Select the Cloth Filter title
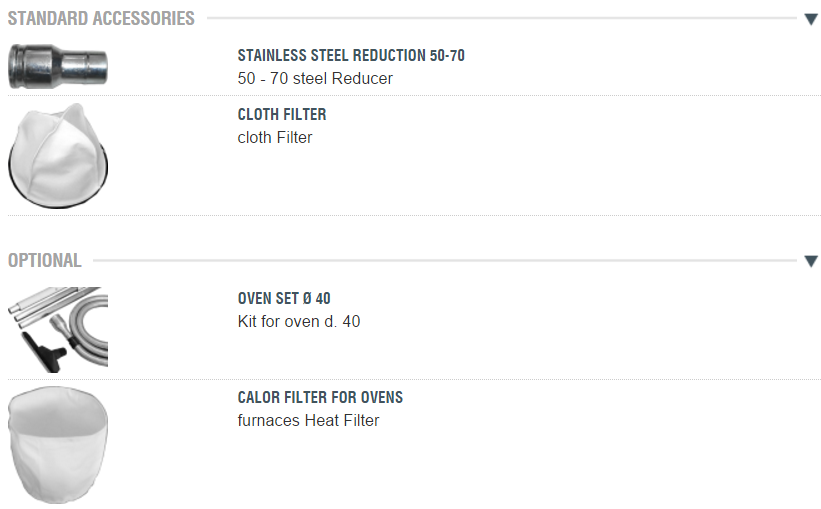Viewport: 821px width, 509px height. coord(282,115)
